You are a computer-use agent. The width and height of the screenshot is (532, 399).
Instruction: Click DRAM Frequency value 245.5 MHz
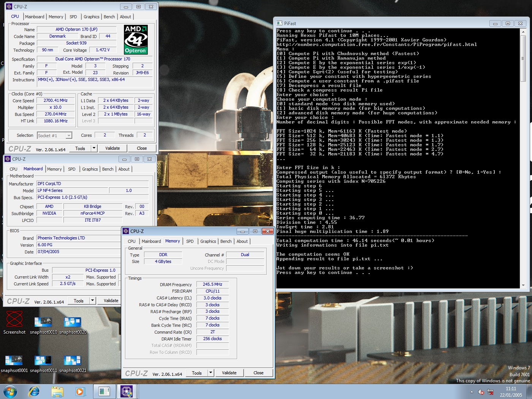click(x=212, y=284)
